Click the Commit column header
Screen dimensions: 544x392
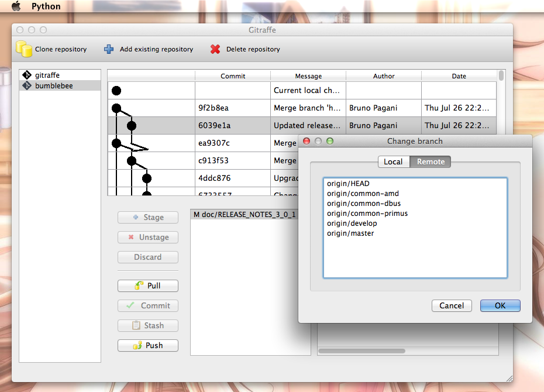pyautogui.click(x=233, y=76)
